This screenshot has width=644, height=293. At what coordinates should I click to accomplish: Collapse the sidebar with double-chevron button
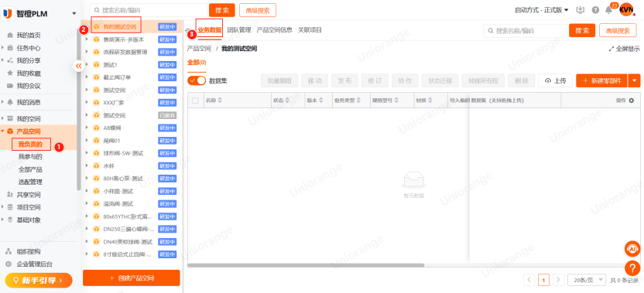[79, 65]
